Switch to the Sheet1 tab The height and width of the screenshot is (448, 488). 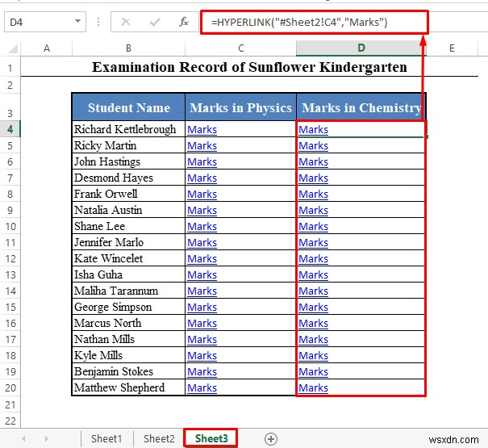pos(106,438)
